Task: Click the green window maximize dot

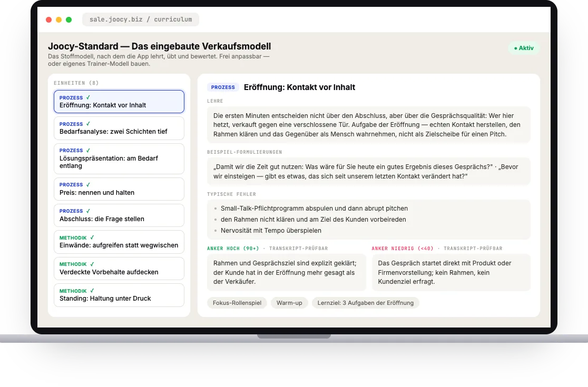Action: [x=68, y=19]
